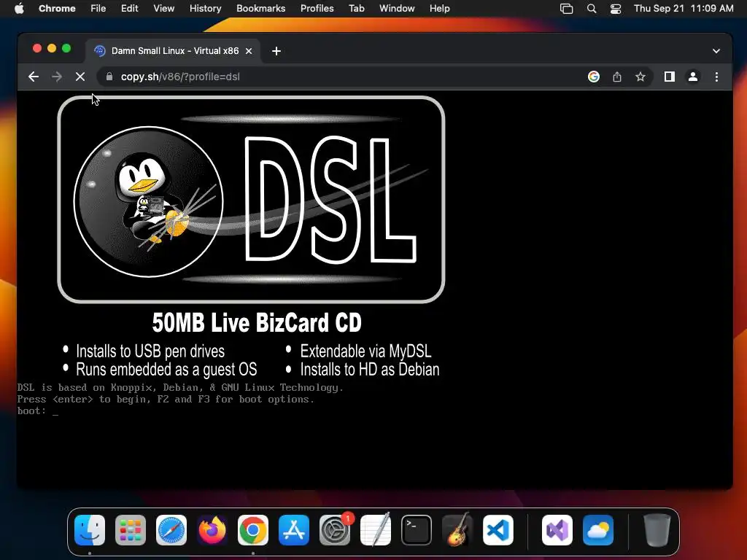Open TextEdit from the Dock
Viewport: 747px width, 560px height.
pyautogui.click(x=376, y=530)
